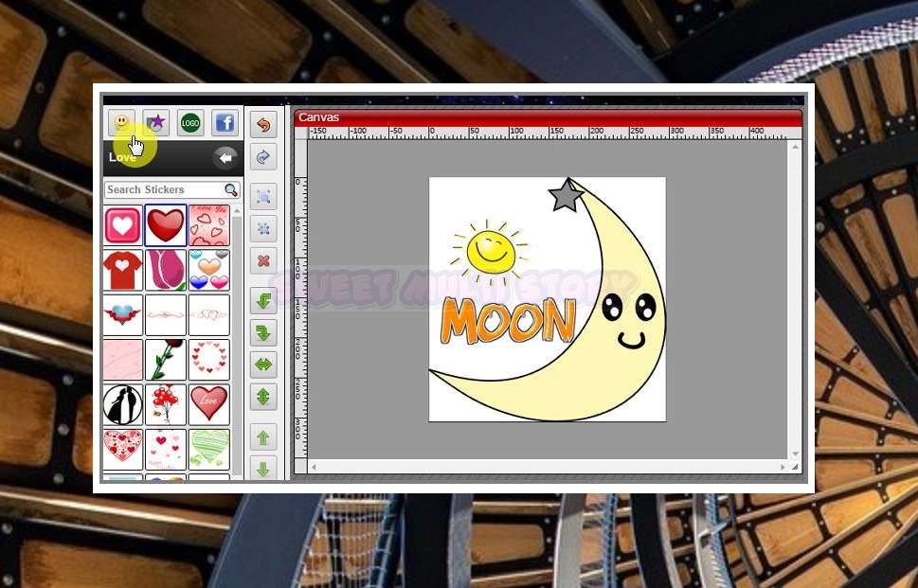The image size is (918, 588).
Task: Flip the object horizontally
Action: 263,365
